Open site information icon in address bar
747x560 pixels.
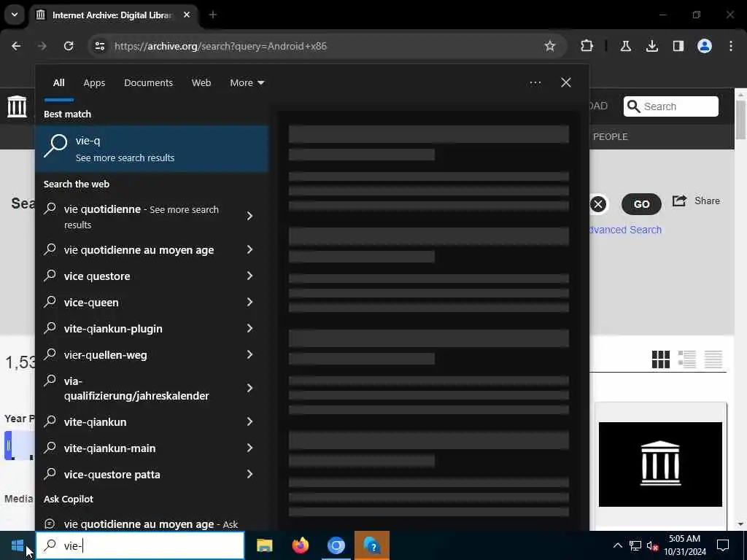click(99, 46)
